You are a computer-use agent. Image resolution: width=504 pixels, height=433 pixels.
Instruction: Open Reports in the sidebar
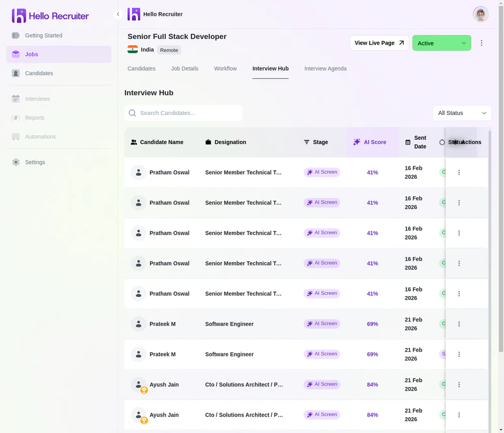(x=59, y=118)
